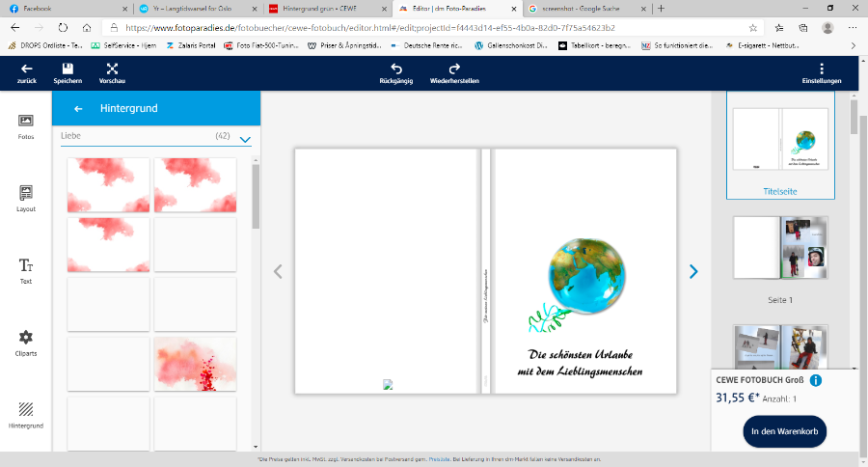Add book with In den Warenkorb
The width and height of the screenshot is (868, 467).
pos(784,431)
